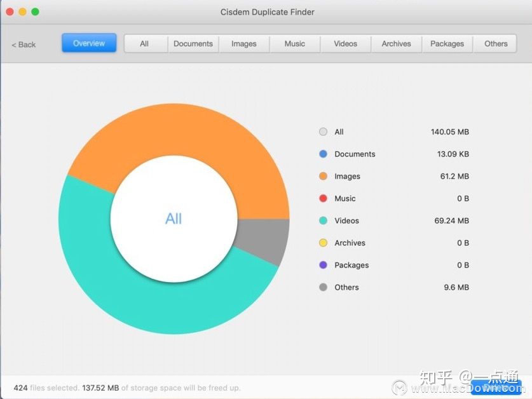Click the Cisdem Duplicate Finder window title
This screenshot has width=532, height=399.
click(x=268, y=12)
